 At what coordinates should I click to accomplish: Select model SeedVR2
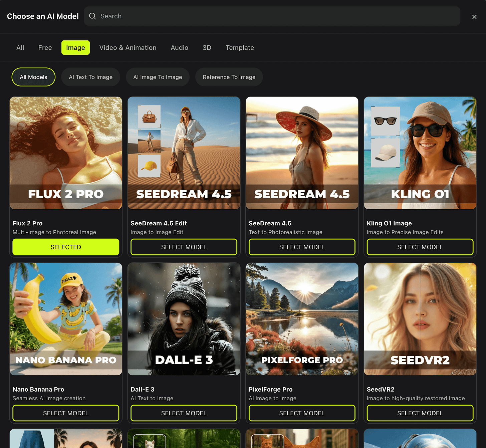(x=420, y=413)
